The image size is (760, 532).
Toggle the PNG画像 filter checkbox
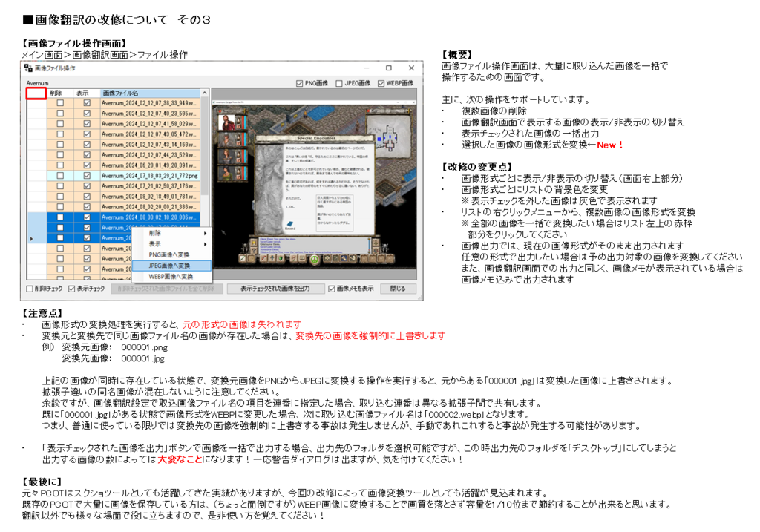point(300,83)
